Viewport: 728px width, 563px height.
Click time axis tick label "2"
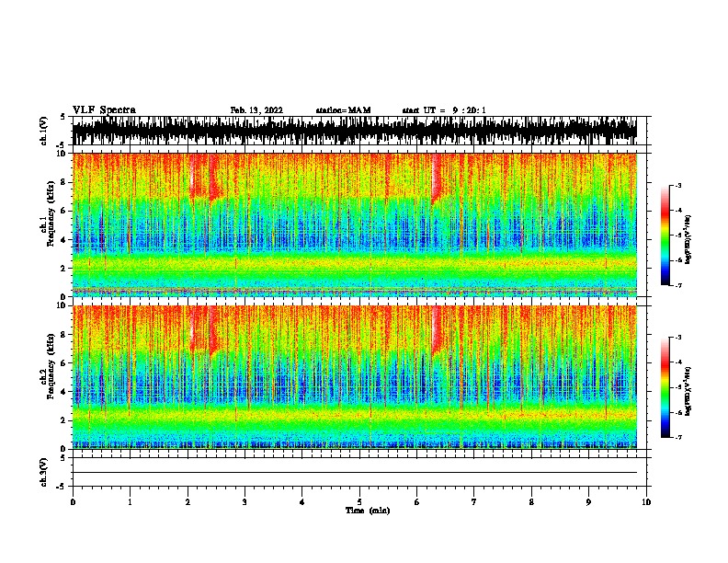point(188,502)
